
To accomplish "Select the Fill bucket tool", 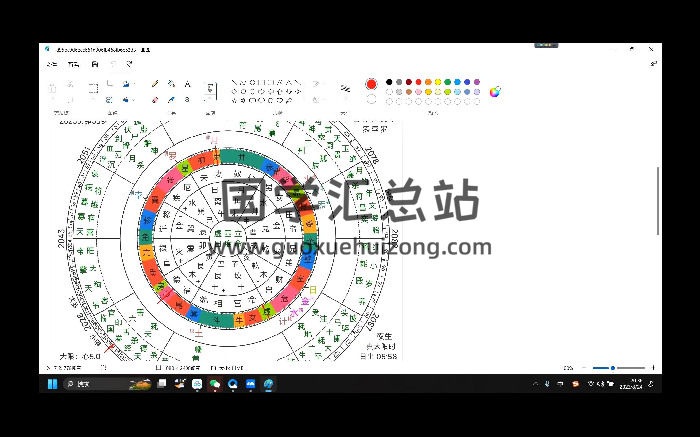I will 171,83.
